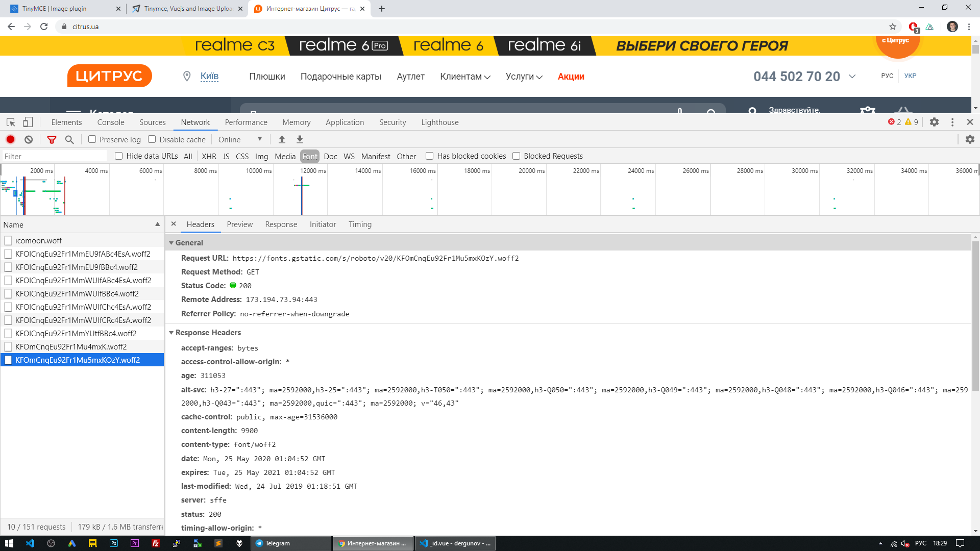Screen dimensions: 980x551
Task: Check the Disable cache option
Action: coord(152,139)
